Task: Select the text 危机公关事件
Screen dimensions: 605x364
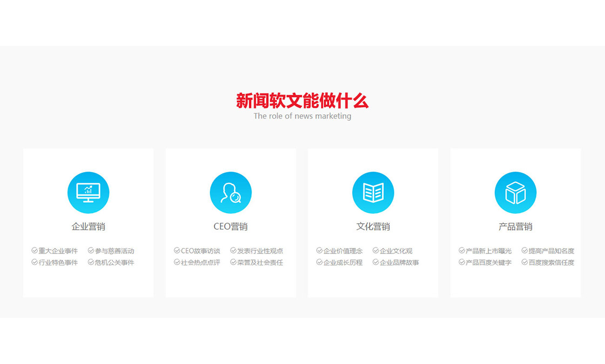Action: point(114,263)
